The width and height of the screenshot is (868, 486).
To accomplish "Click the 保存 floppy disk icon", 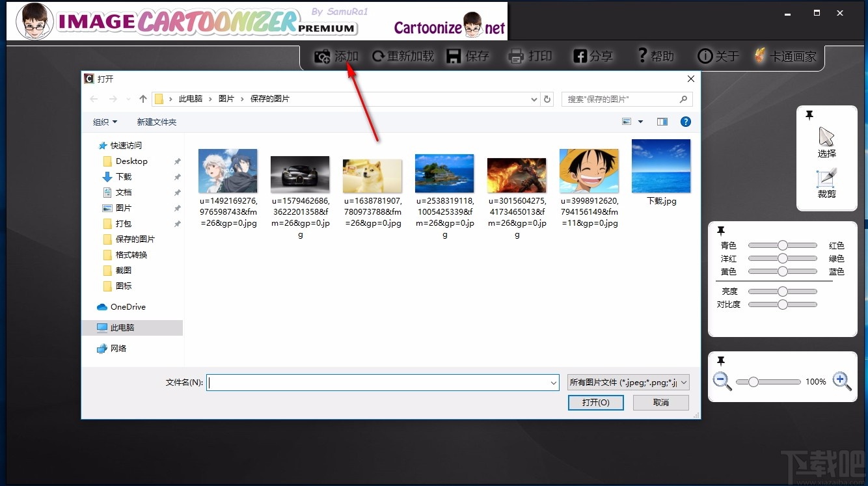I will 454,57.
